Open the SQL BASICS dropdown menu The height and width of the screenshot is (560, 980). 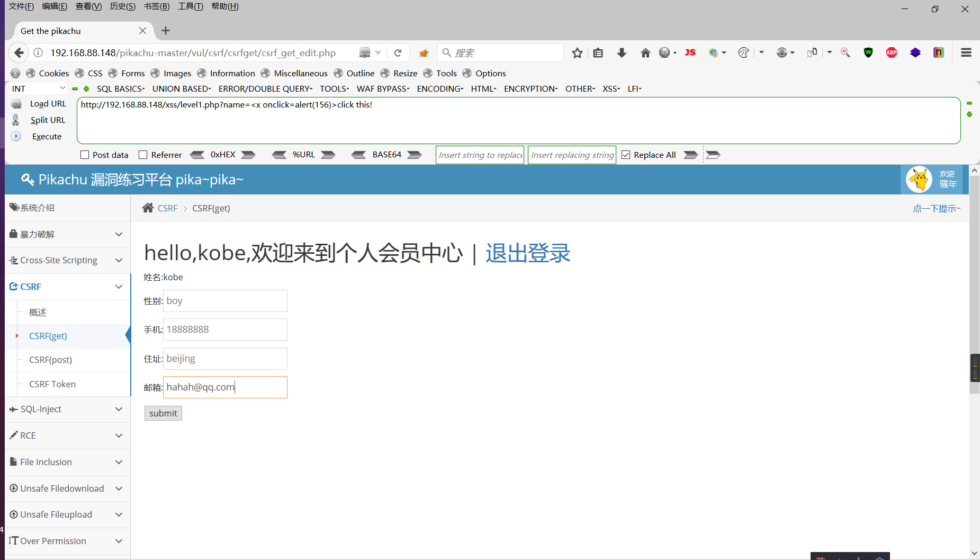[120, 88]
